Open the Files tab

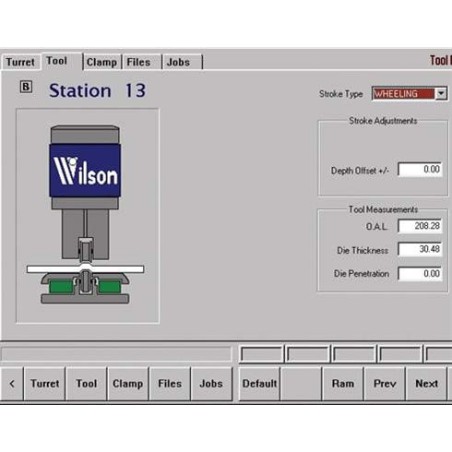point(139,62)
